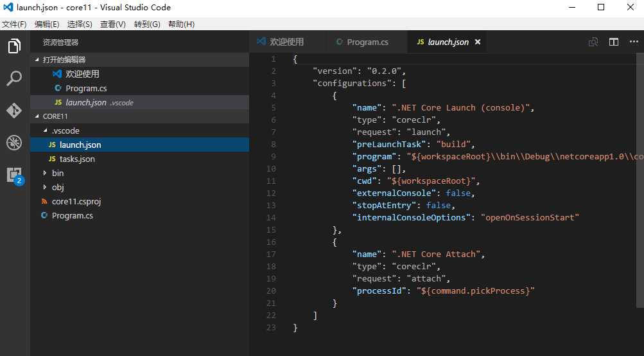Click the "attach" value on line 19
Screen dimensions: 644x356
[x=426, y=279]
